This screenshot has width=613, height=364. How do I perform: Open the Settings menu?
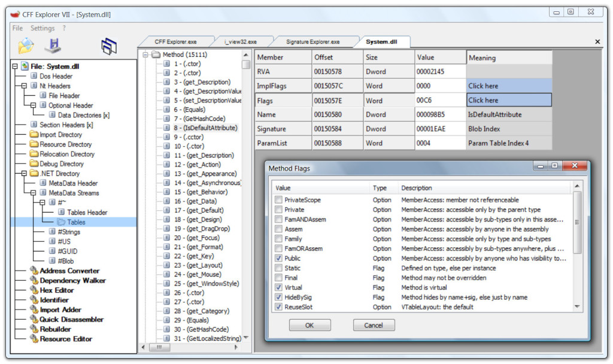(x=43, y=28)
